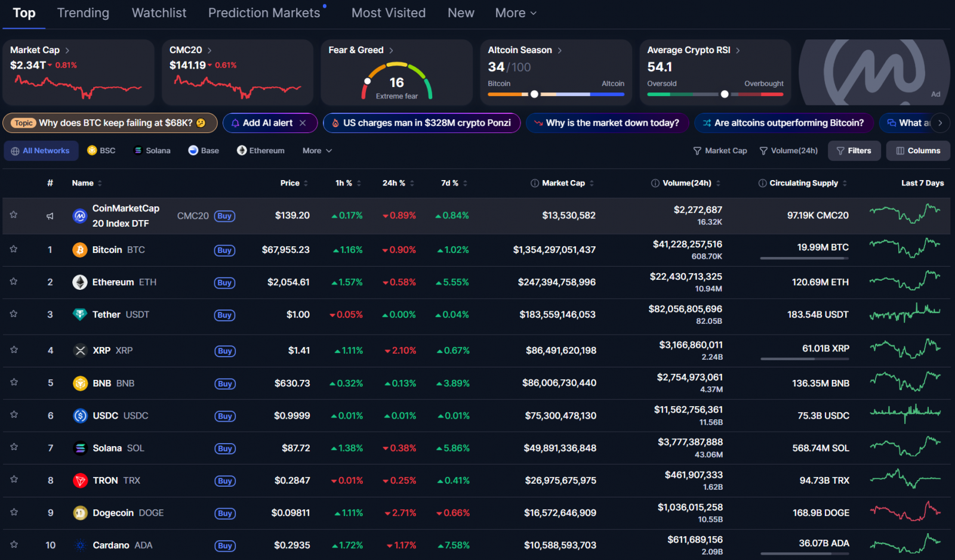Toggle the Cardano watchlist star
955x560 pixels.
click(x=14, y=544)
